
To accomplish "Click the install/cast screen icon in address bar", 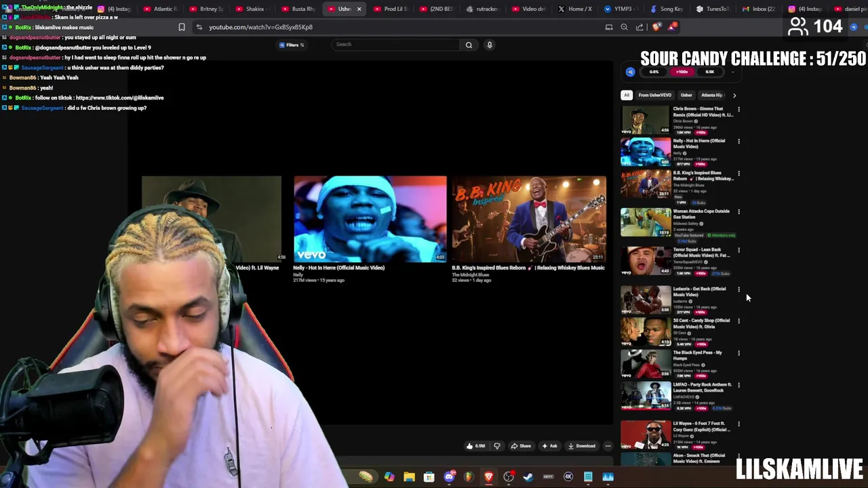I will [609, 27].
